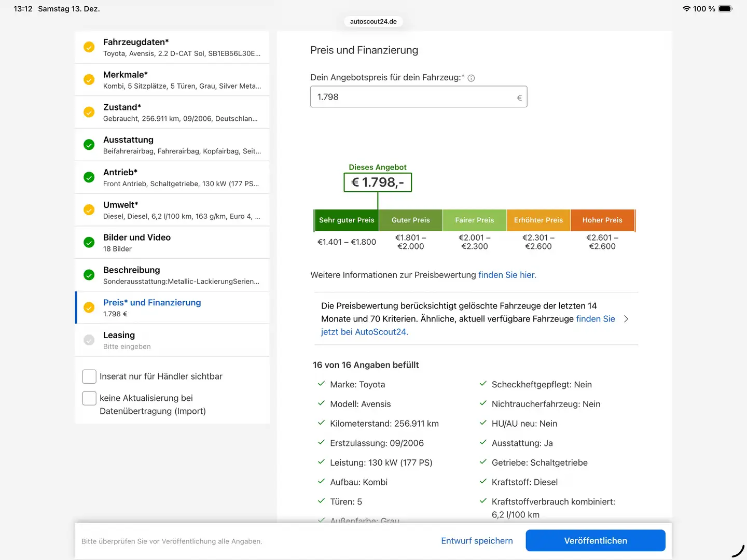Click the info icon beside Angebotspreis label

coord(471,78)
